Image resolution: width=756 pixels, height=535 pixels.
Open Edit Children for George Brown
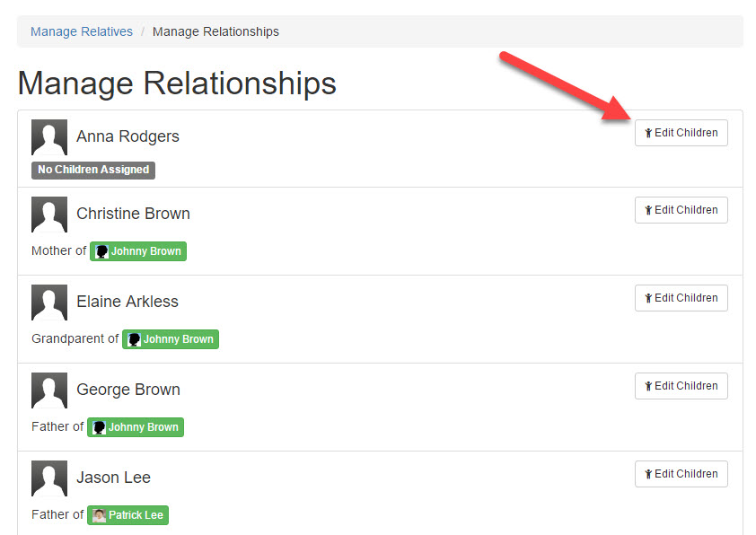point(681,386)
